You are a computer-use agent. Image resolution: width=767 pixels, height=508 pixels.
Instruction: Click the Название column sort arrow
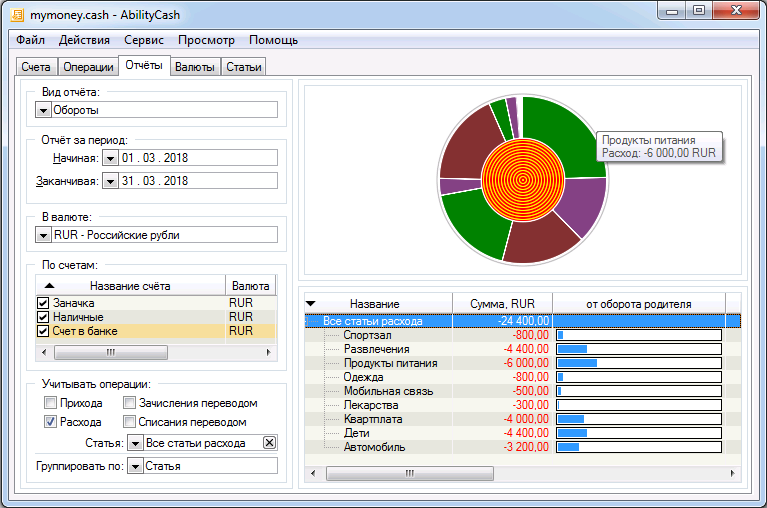311,304
